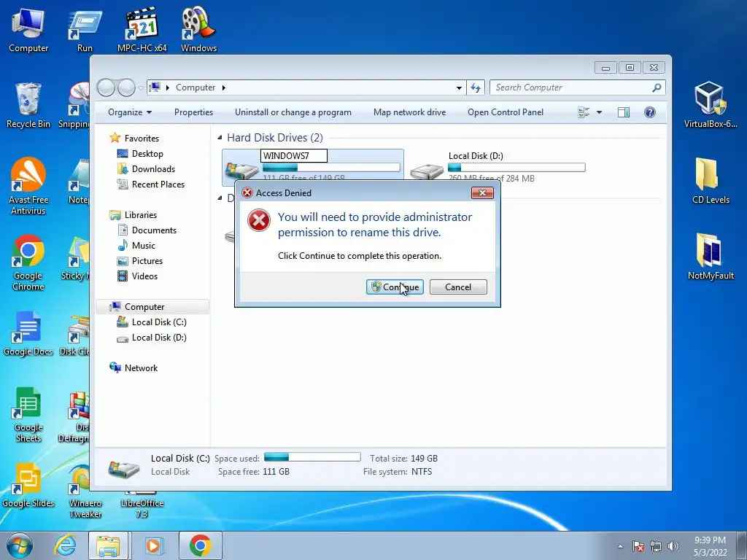Cancel the rename permission dialog
The width and height of the screenshot is (747, 560).
pyautogui.click(x=458, y=287)
